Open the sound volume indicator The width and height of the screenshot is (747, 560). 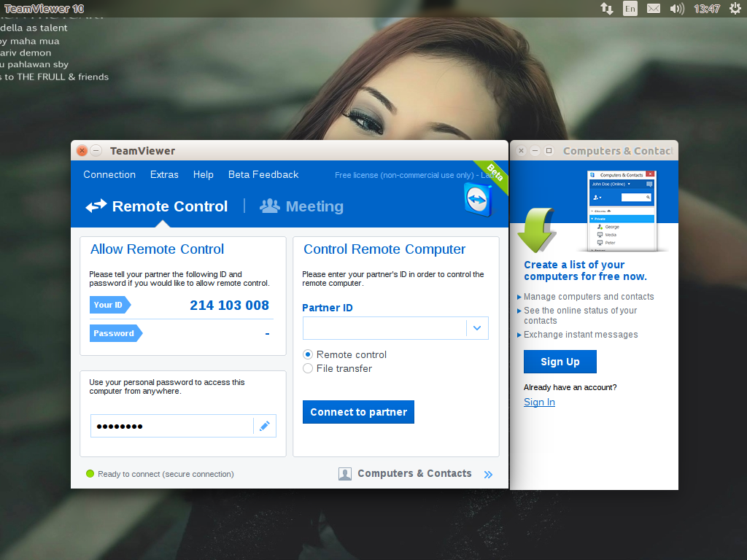(x=676, y=9)
